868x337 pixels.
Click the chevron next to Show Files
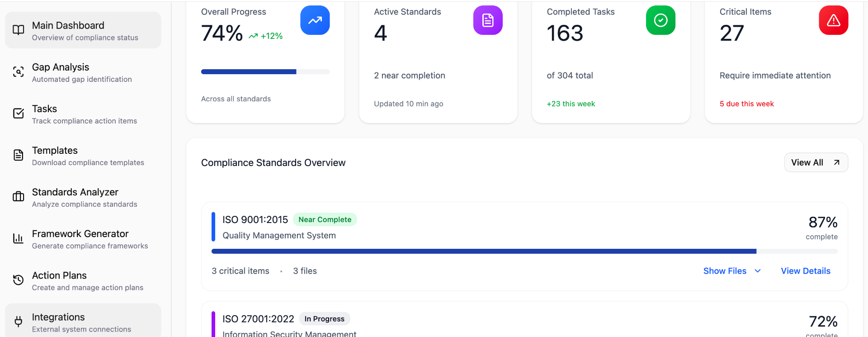coord(758,271)
